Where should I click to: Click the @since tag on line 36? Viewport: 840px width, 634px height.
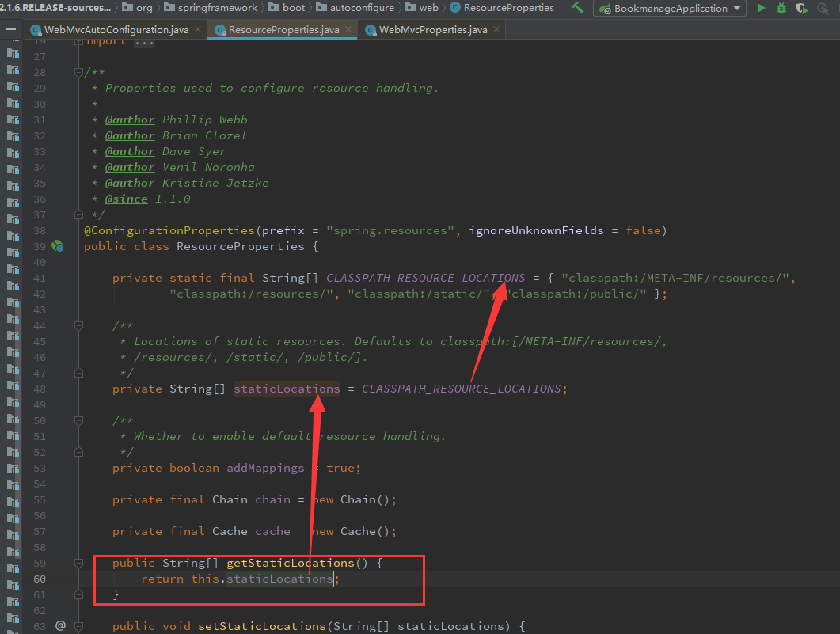(127, 199)
